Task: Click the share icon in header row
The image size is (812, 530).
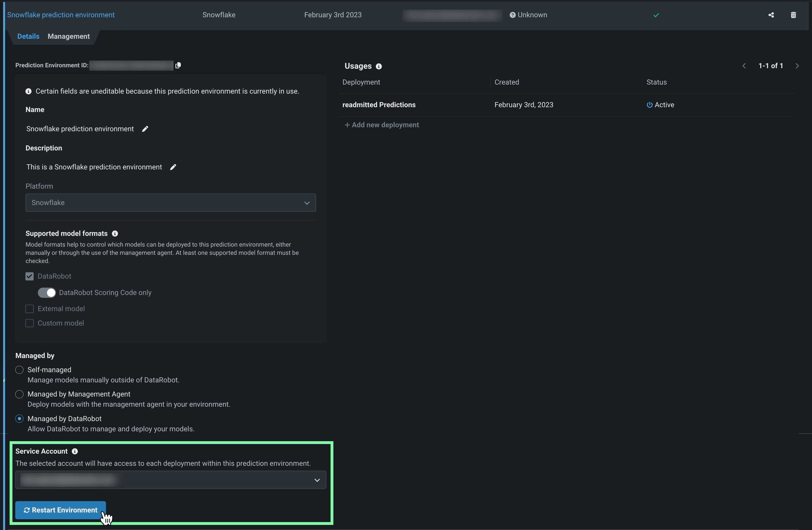Action: pos(771,15)
